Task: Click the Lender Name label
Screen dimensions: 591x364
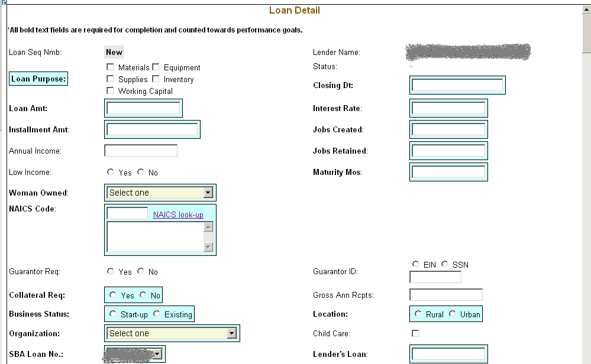Action: 337,53
